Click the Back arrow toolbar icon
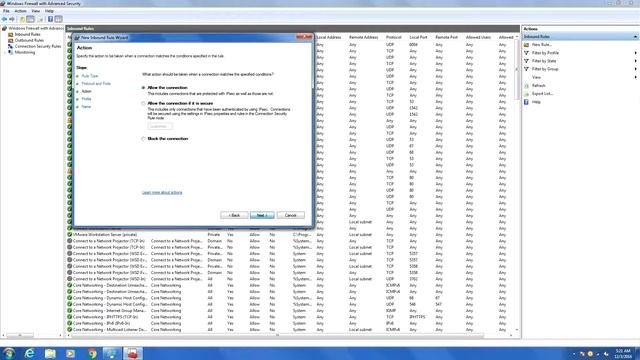The height and width of the screenshot is (360, 640). tap(4, 19)
